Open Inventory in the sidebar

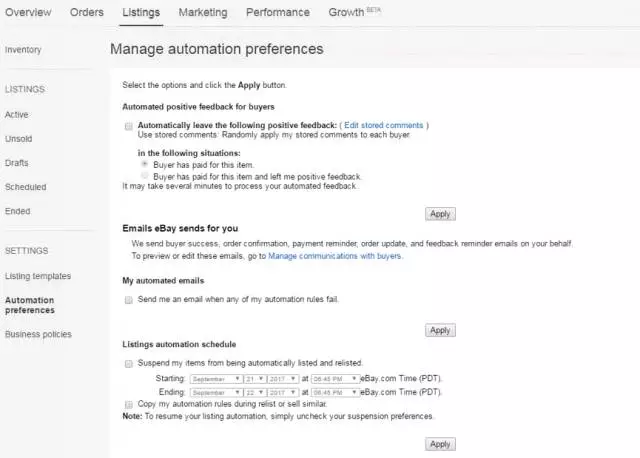point(23,50)
